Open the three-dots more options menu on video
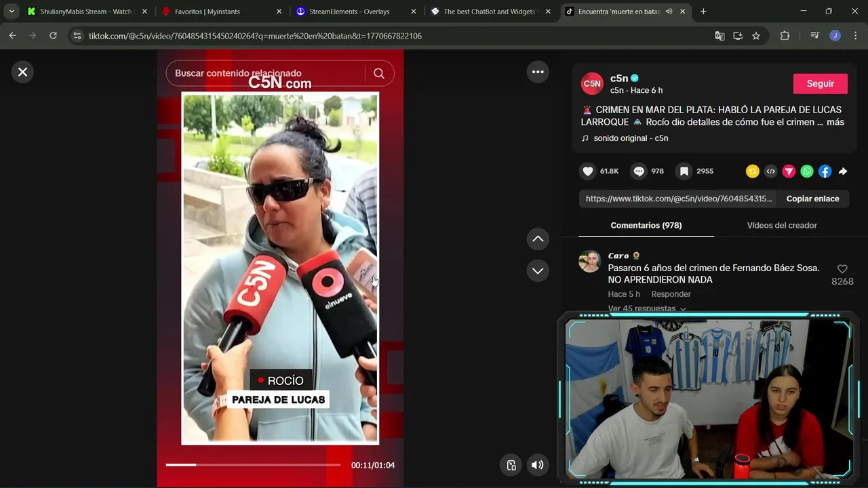This screenshot has width=868, height=488. click(538, 72)
